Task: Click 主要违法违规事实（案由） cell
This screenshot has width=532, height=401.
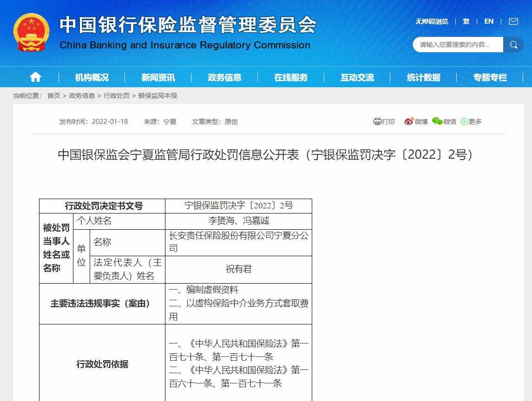Action: coord(103,304)
